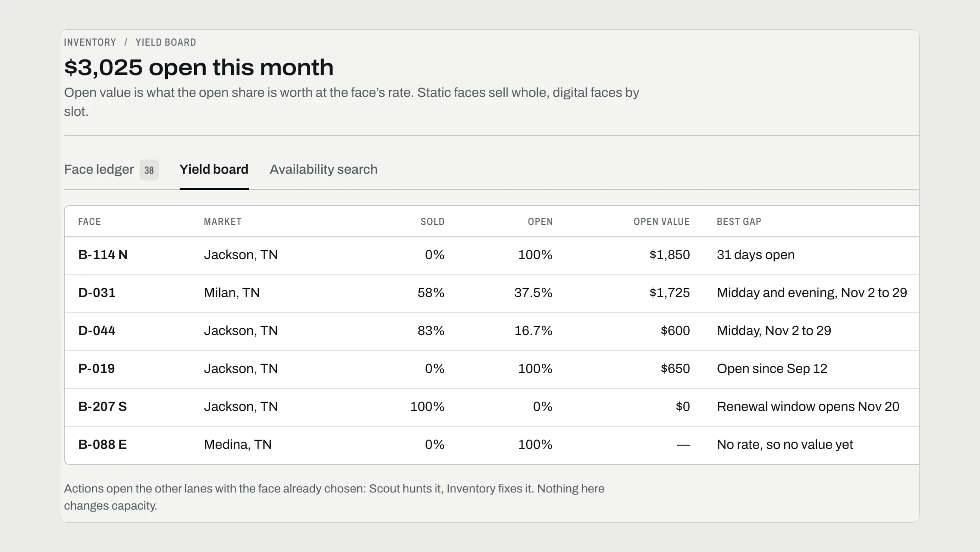The height and width of the screenshot is (552, 980).
Task: Click Open since Sep 12
Action: [772, 369]
